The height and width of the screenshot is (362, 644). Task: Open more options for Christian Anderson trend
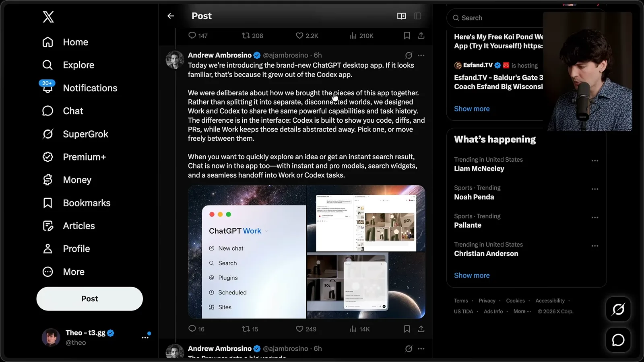[595, 246]
